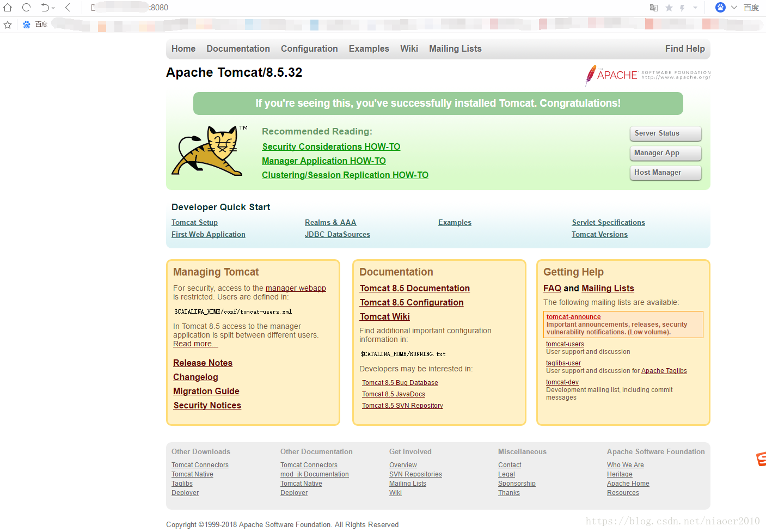Open the Overview link under Get Involved
766x532 pixels.
coord(403,465)
